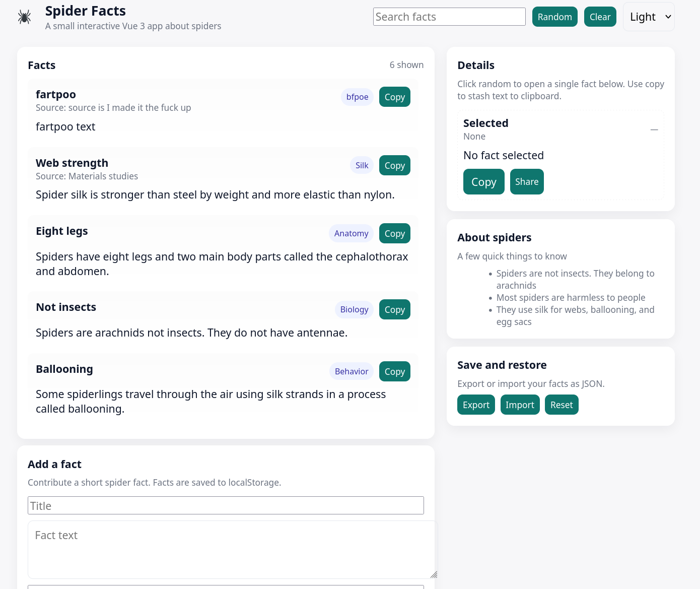Click the fartpoo fact title
The height and width of the screenshot is (589, 700).
click(56, 94)
